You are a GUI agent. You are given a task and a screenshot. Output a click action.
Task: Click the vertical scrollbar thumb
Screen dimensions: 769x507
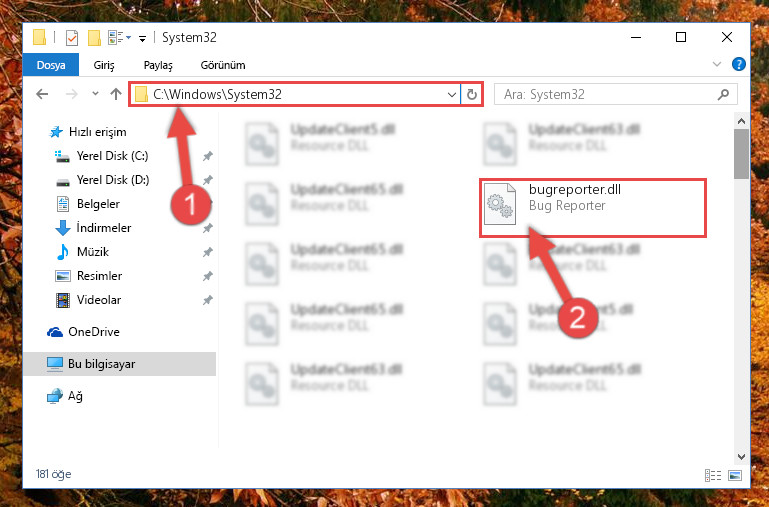(741, 154)
